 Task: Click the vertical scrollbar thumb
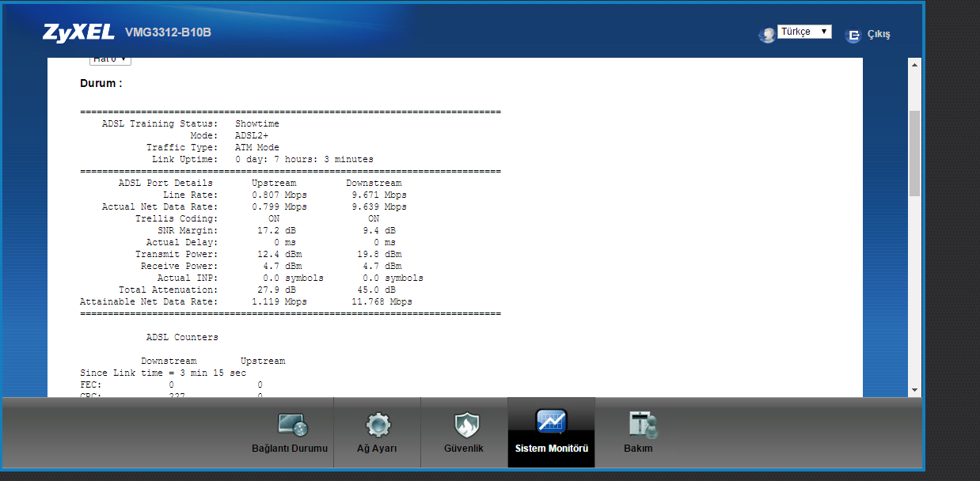click(915, 153)
